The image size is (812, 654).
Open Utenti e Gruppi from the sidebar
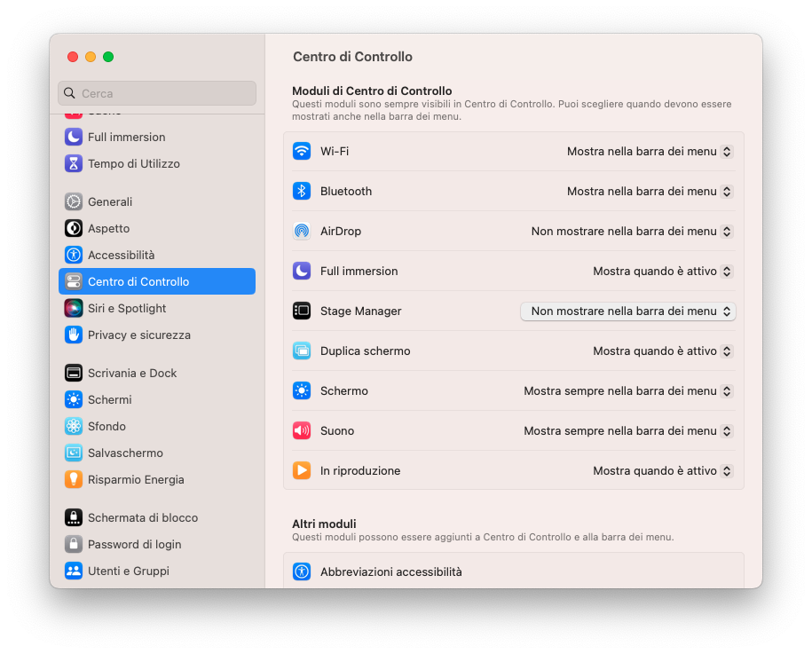click(x=157, y=571)
